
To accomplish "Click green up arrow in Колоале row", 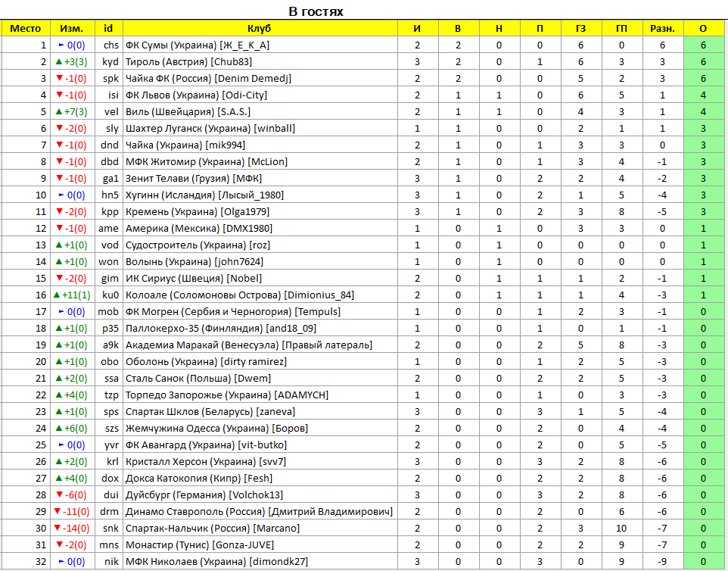I will (x=57, y=295).
